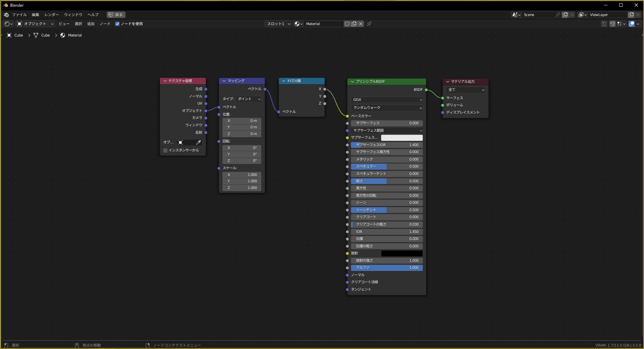This screenshot has width=644, height=349.
Task: Toggle the overlay button in header
Action: [632, 24]
